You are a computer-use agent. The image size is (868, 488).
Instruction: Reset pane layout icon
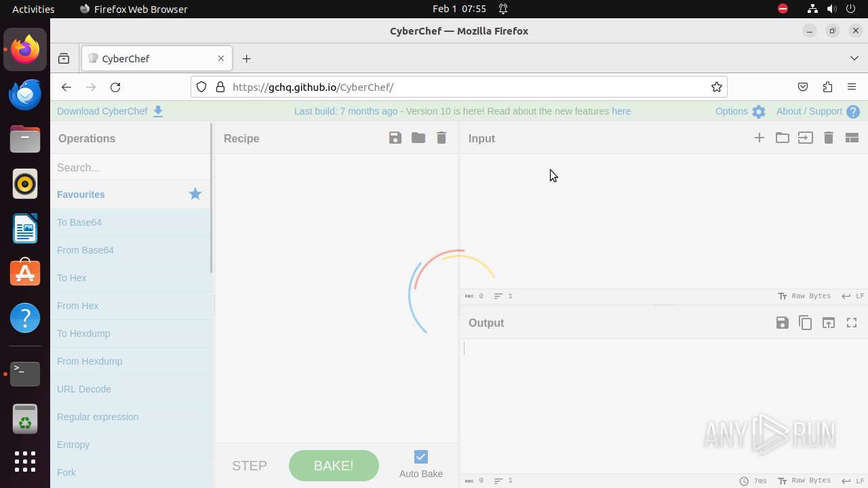[852, 138]
